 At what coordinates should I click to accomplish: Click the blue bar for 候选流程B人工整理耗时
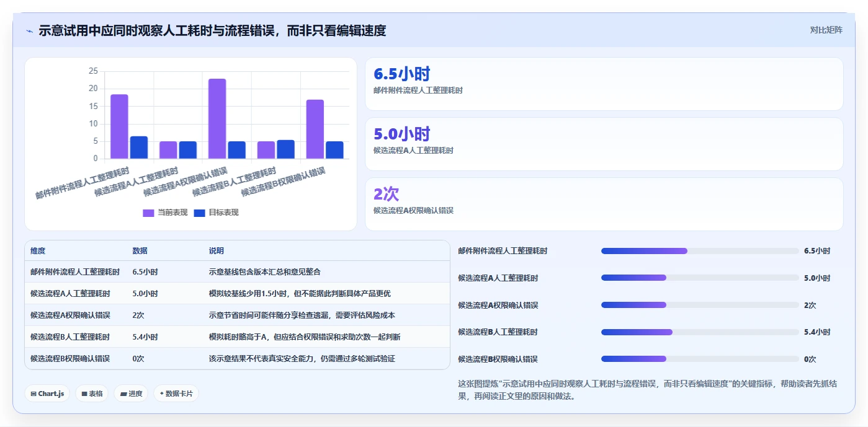[x=286, y=149]
